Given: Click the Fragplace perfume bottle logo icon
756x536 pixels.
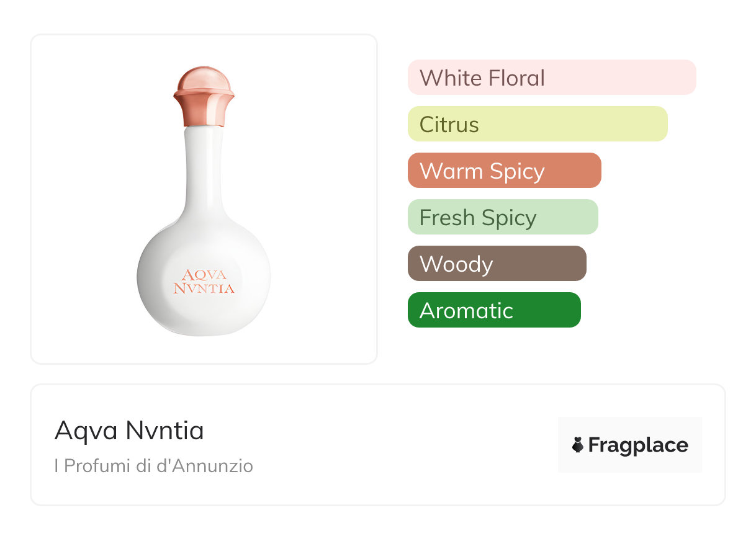Looking at the screenshot, I should (578, 445).
